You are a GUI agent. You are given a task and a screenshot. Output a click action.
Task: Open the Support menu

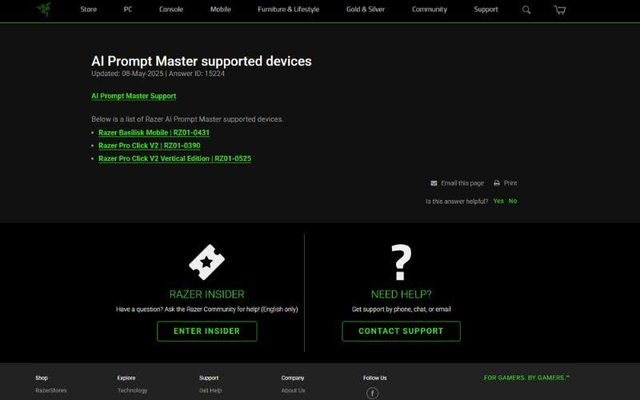[x=486, y=9]
